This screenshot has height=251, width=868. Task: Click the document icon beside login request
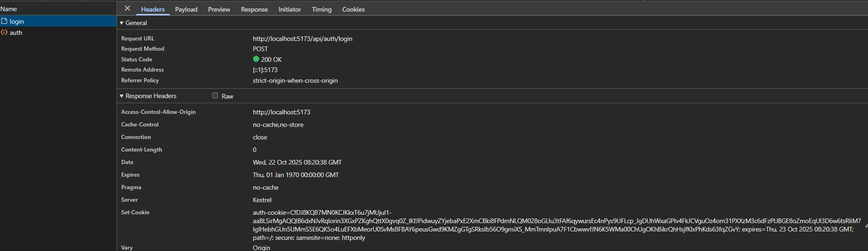point(4,21)
